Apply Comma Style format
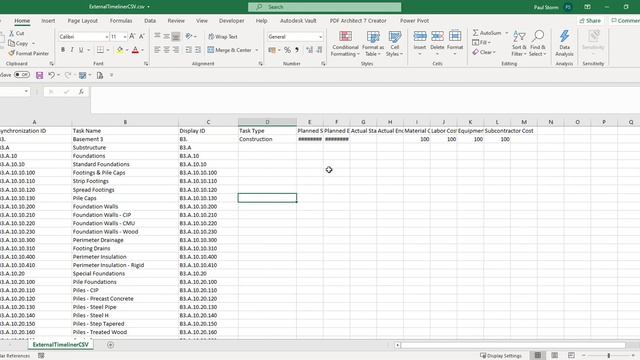The width and height of the screenshot is (640, 360). point(297,50)
